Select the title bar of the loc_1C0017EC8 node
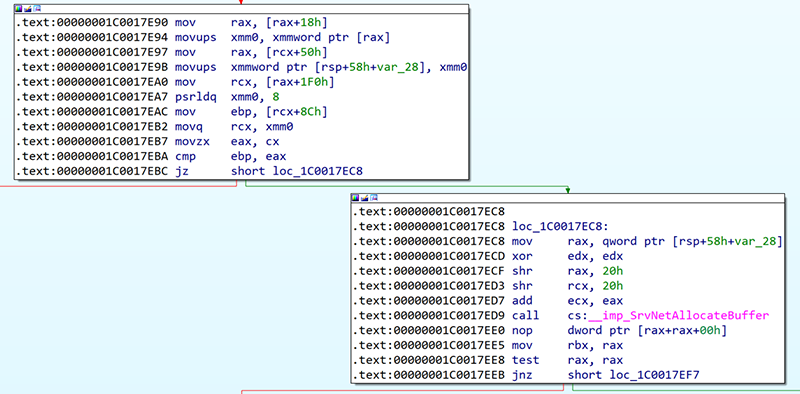Image resolution: width=800 pixels, height=394 pixels. click(x=567, y=198)
